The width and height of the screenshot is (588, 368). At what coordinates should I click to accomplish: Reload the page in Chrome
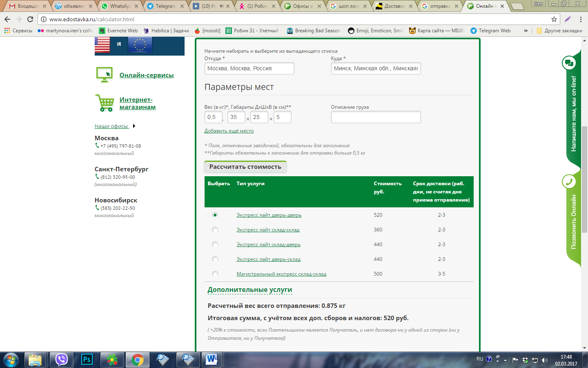[x=30, y=19]
